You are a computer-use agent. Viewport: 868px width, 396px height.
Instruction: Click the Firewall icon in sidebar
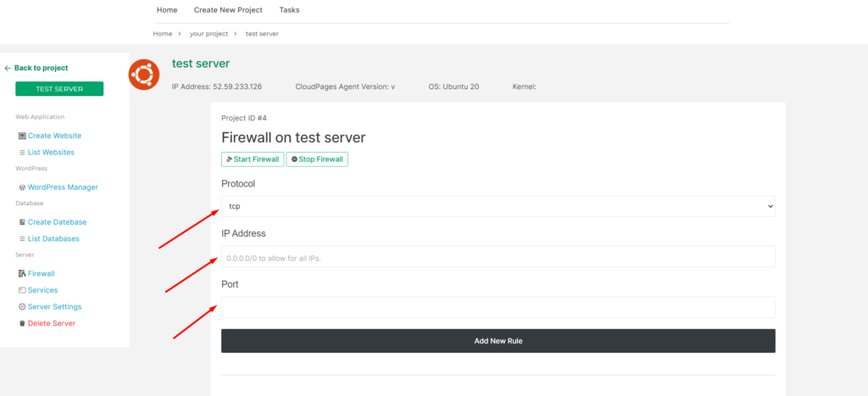click(x=22, y=274)
